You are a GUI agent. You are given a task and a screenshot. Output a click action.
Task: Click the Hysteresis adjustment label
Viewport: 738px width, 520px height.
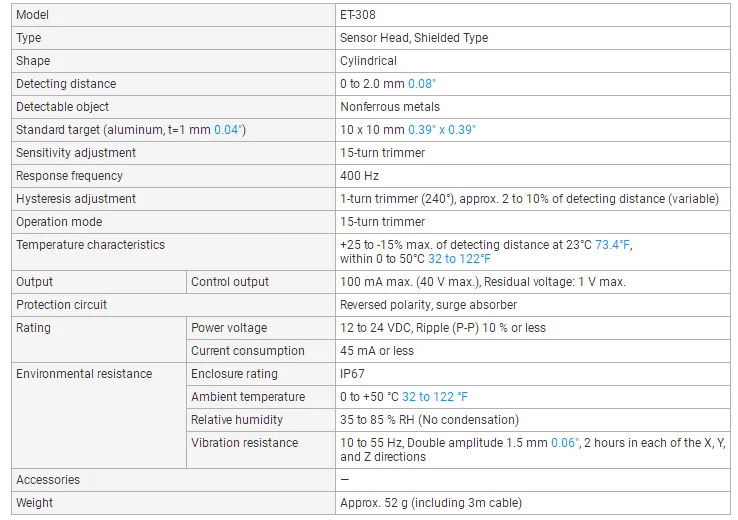click(x=76, y=199)
